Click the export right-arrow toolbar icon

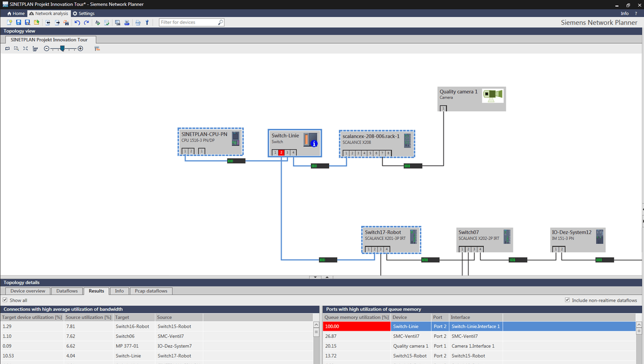pos(57,22)
